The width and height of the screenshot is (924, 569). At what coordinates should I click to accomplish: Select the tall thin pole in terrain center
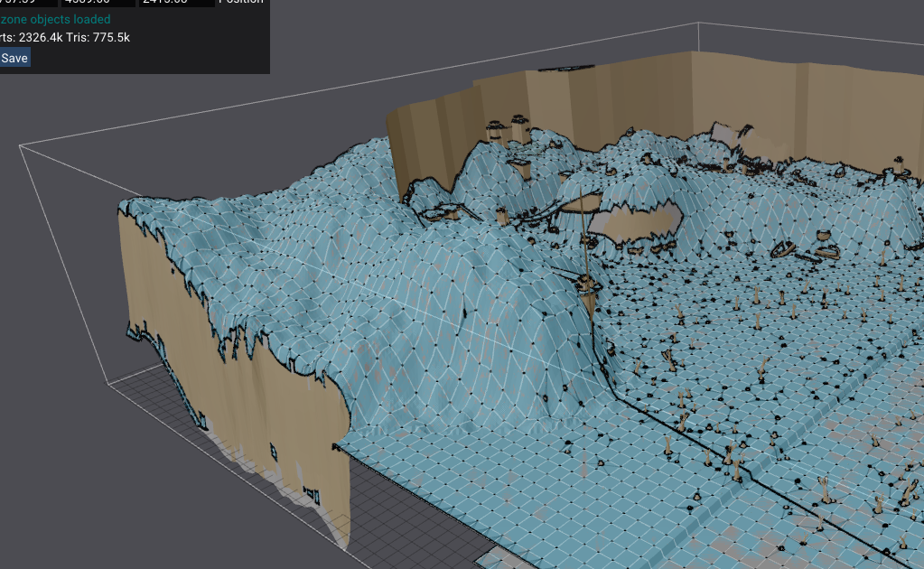point(587,244)
